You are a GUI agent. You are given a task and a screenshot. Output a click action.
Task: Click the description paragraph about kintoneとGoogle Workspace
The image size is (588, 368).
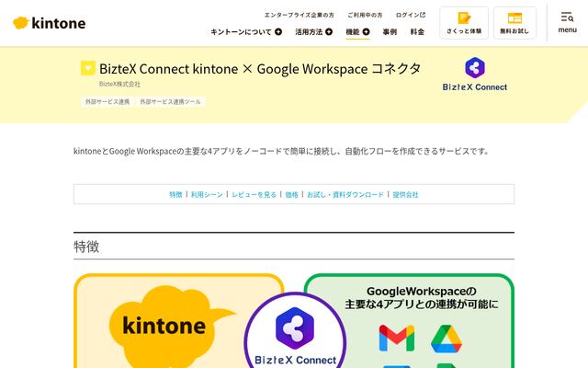(281, 151)
